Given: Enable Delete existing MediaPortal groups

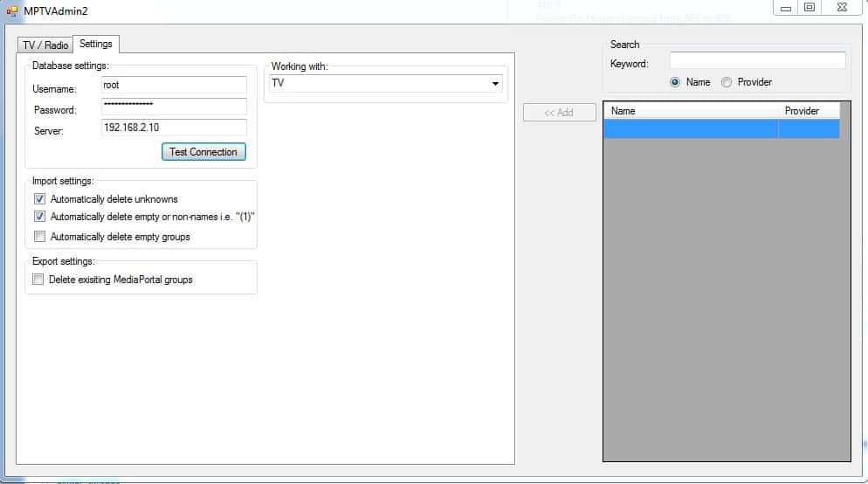Looking at the screenshot, I should coord(38,280).
